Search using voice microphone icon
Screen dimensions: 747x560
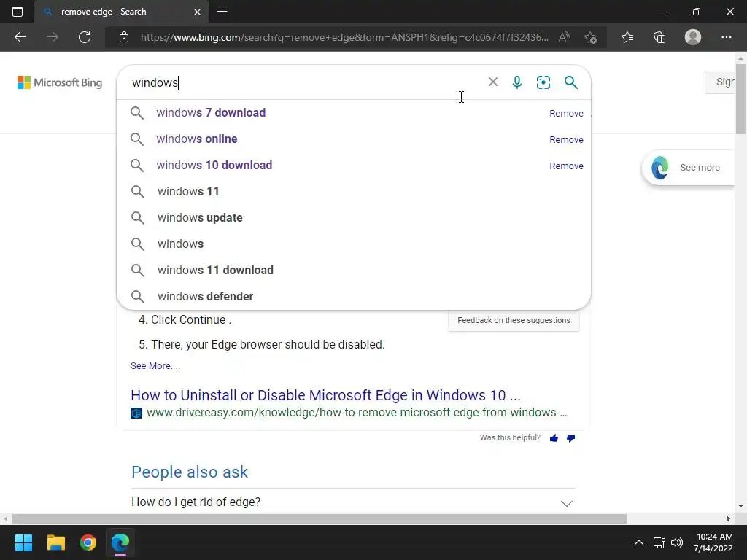tap(517, 82)
